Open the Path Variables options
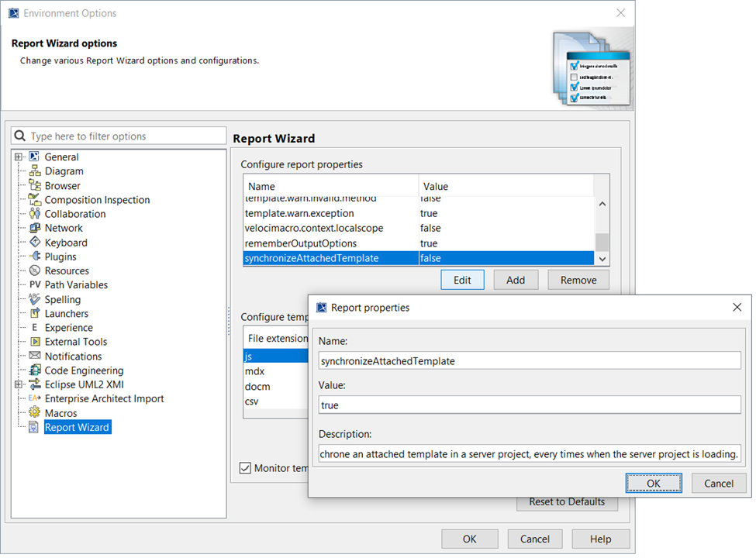Viewport: 756px width, 558px height. pyautogui.click(x=76, y=284)
